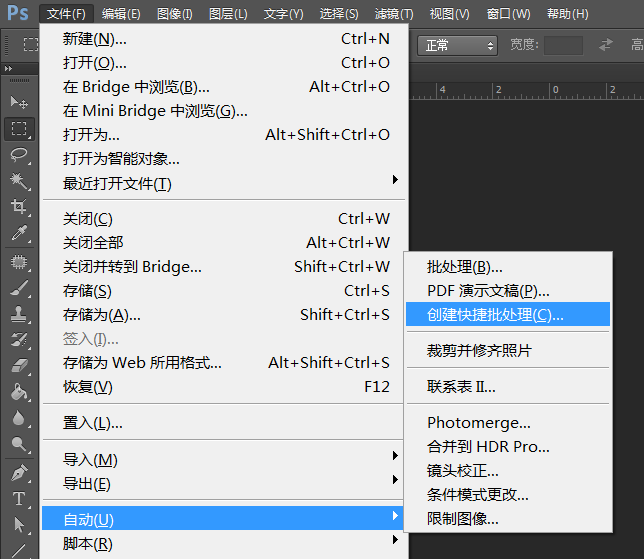The width and height of the screenshot is (644, 559).
Task: Select the Path Selection tool
Action: click(19, 525)
